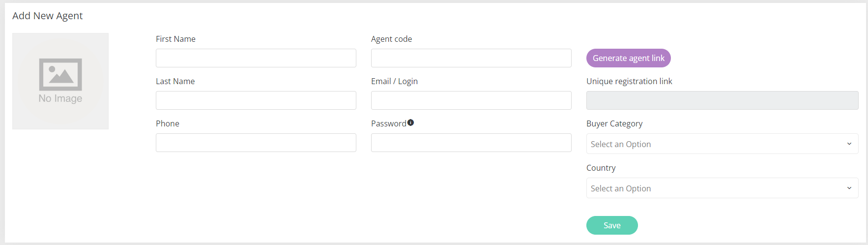Screen dimensions: 868x245
Task: Click the Add New Agent heading
Action: click(48, 16)
